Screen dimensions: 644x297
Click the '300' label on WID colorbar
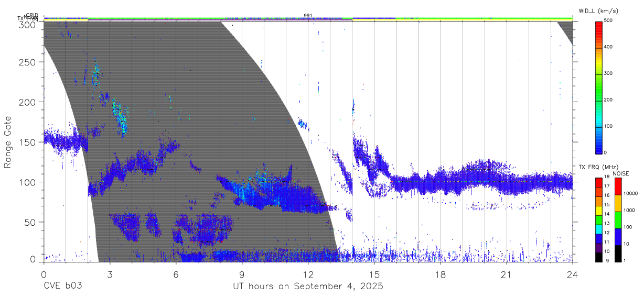click(608, 73)
